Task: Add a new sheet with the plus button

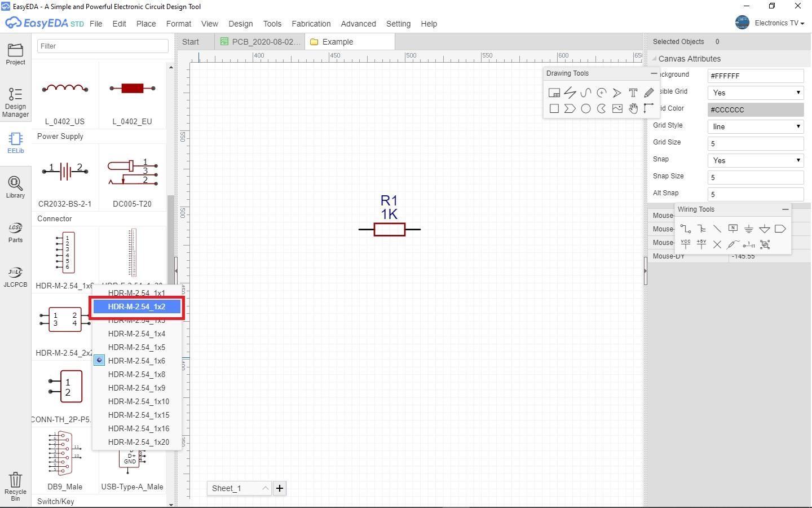Action: 280,488
